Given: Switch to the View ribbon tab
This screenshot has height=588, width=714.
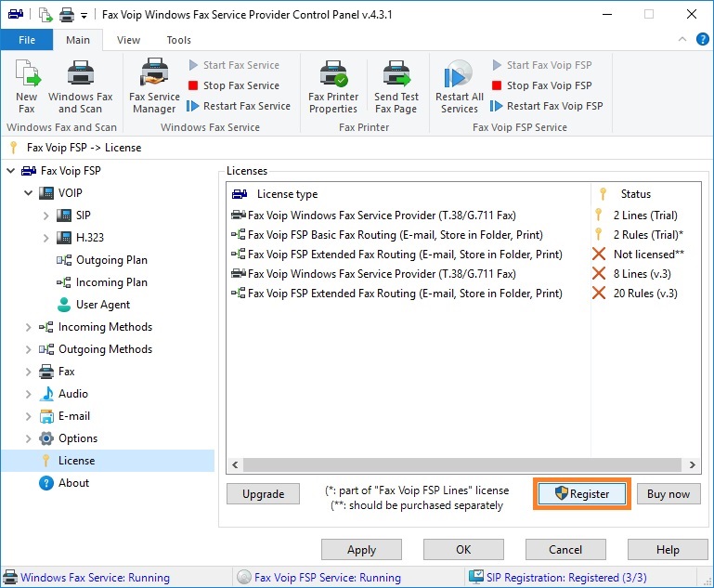Looking at the screenshot, I should tap(128, 40).
